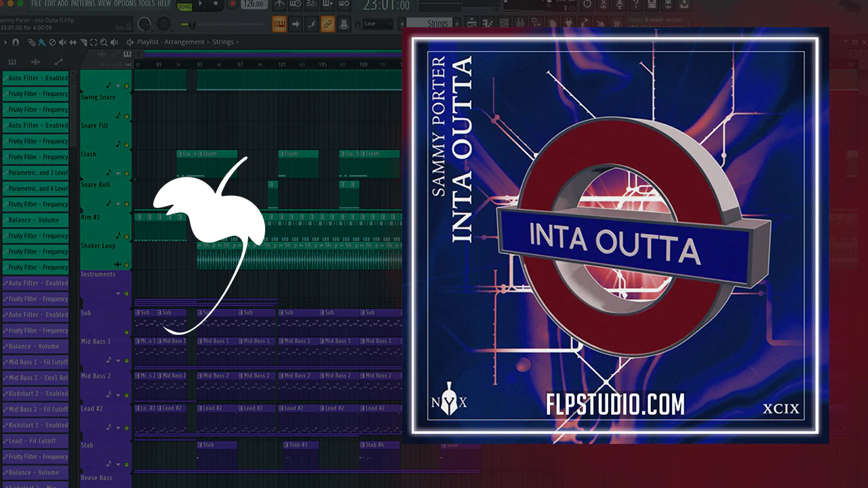
Task: Toggle the orange typing keyboard to piano icon
Action: coord(279,24)
